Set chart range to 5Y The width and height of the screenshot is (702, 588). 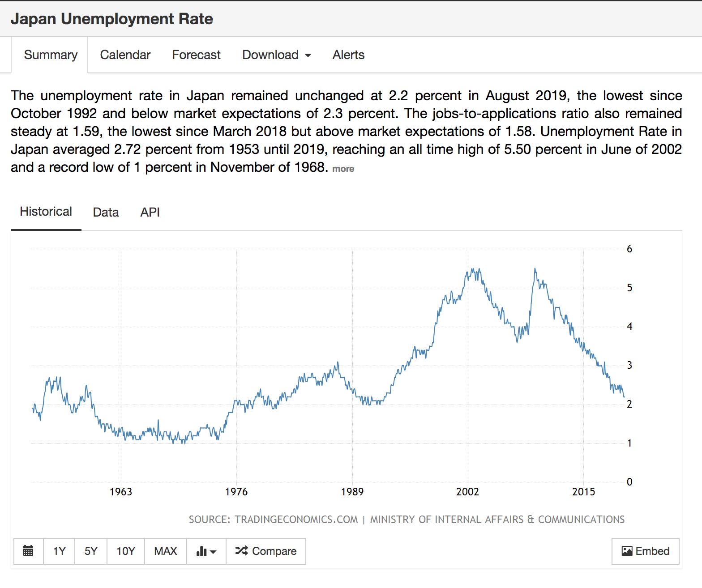pyautogui.click(x=91, y=551)
